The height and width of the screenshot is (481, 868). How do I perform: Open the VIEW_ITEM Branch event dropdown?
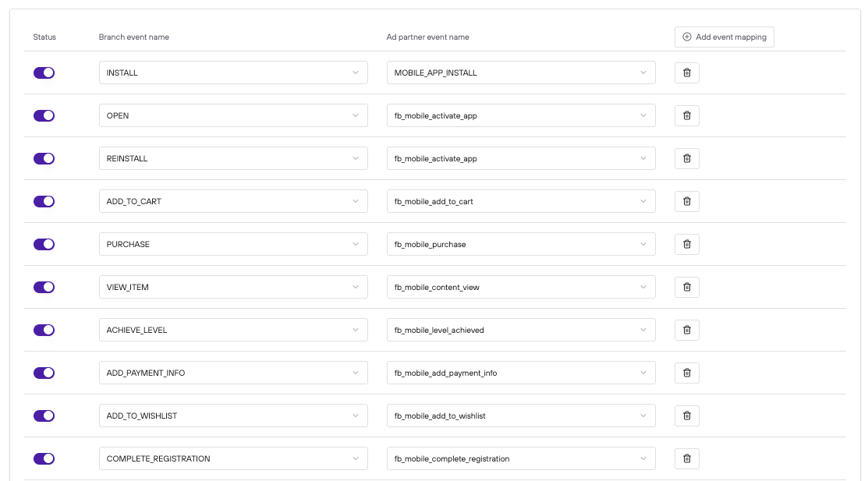(x=233, y=287)
